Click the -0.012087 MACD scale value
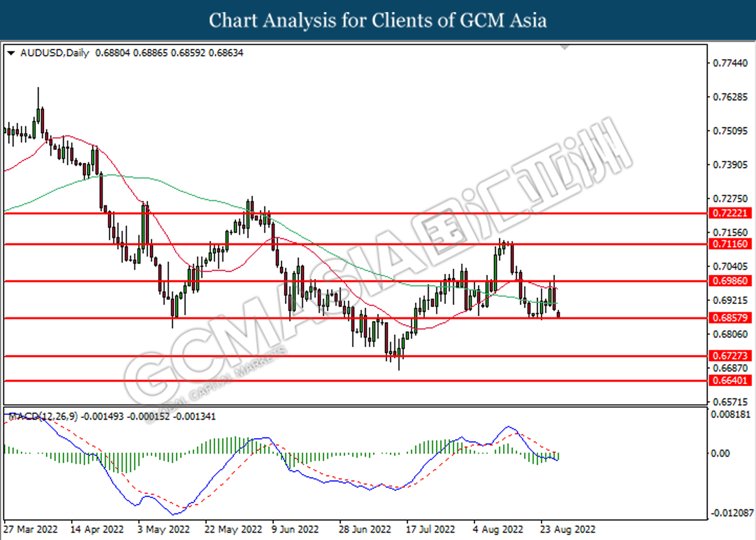The image size is (756, 540). pos(732,513)
